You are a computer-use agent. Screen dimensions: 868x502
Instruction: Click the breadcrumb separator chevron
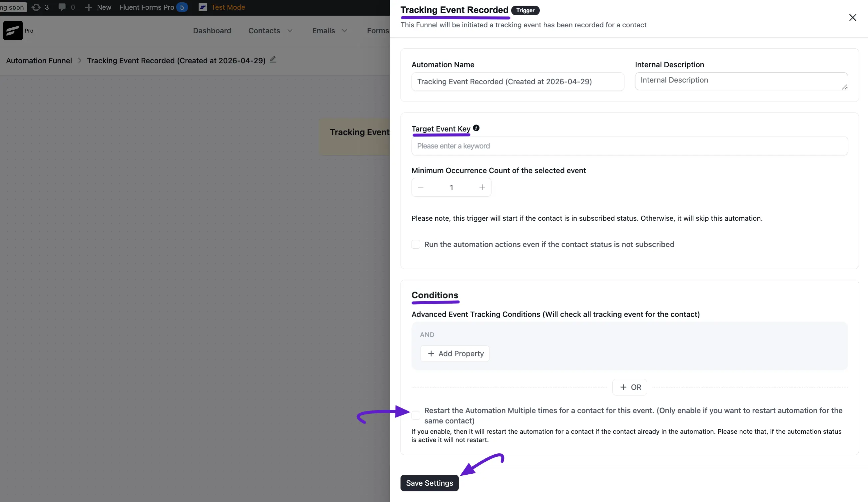(80, 61)
